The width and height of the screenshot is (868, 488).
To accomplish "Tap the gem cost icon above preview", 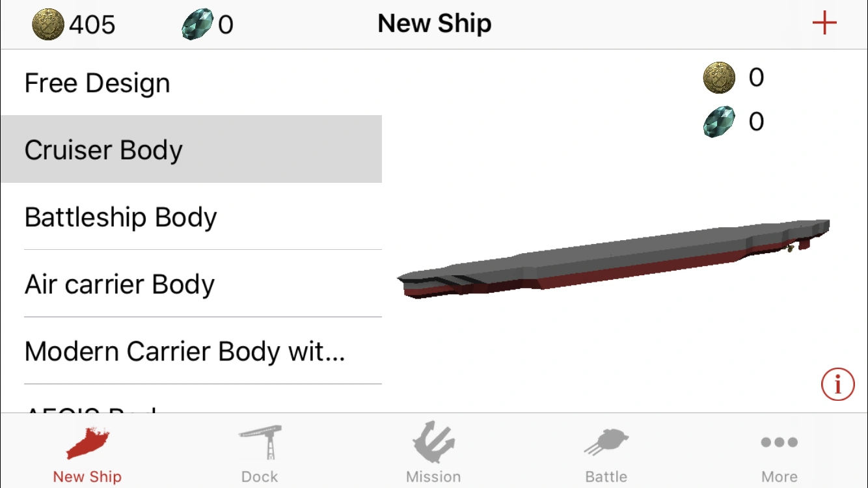I will click(x=719, y=122).
